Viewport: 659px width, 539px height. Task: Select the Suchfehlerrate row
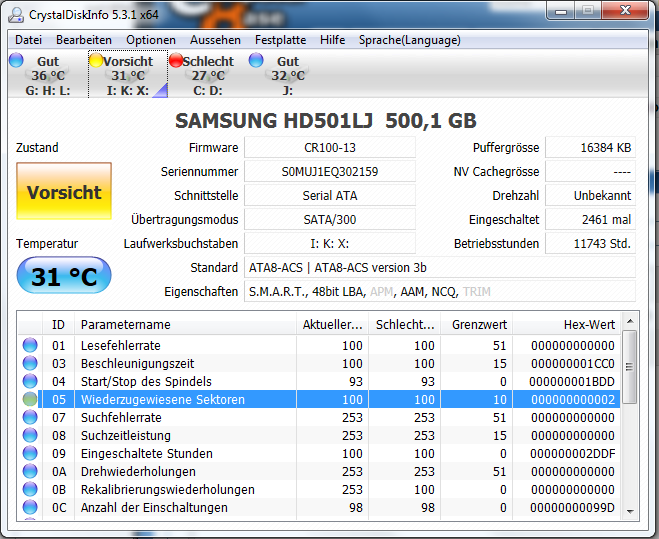pos(319,417)
